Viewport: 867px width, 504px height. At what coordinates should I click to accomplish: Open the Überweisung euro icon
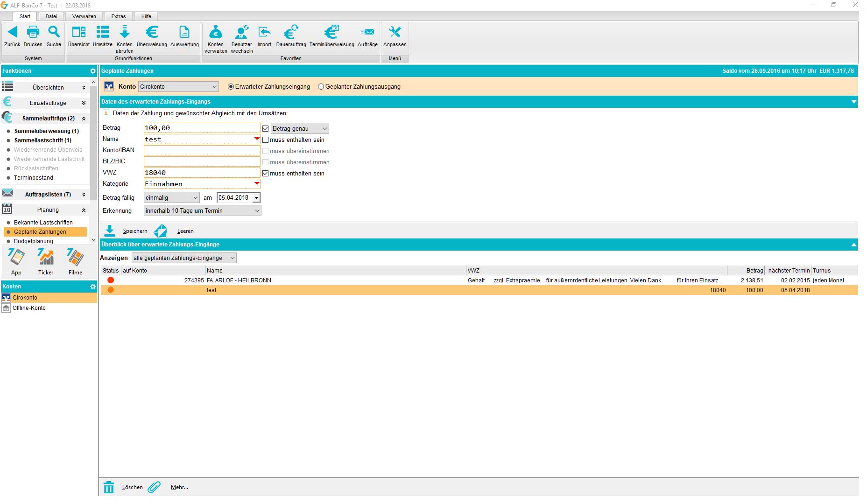pyautogui.click(x=152, y=32)
